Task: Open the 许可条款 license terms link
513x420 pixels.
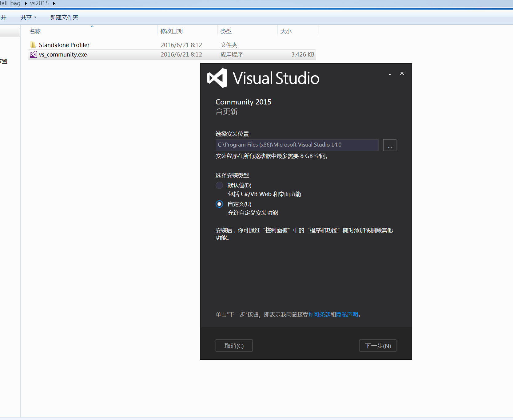Action: coord(319,314)
